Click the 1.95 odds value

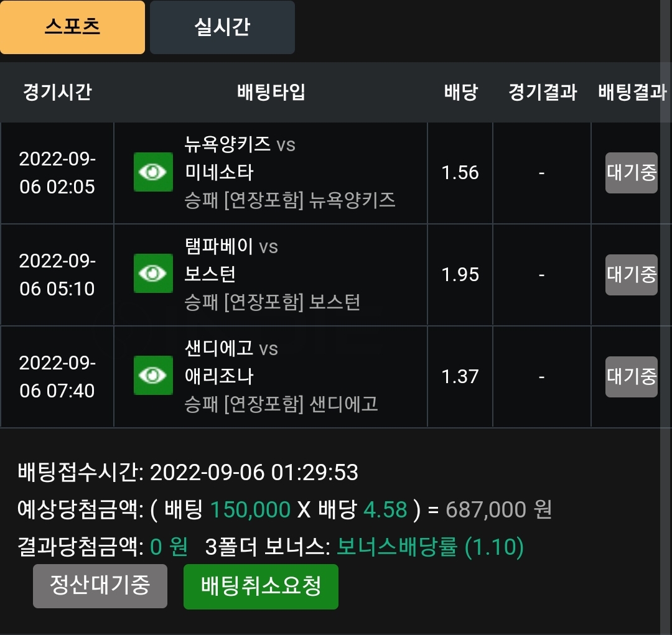(x=460, y=275)
